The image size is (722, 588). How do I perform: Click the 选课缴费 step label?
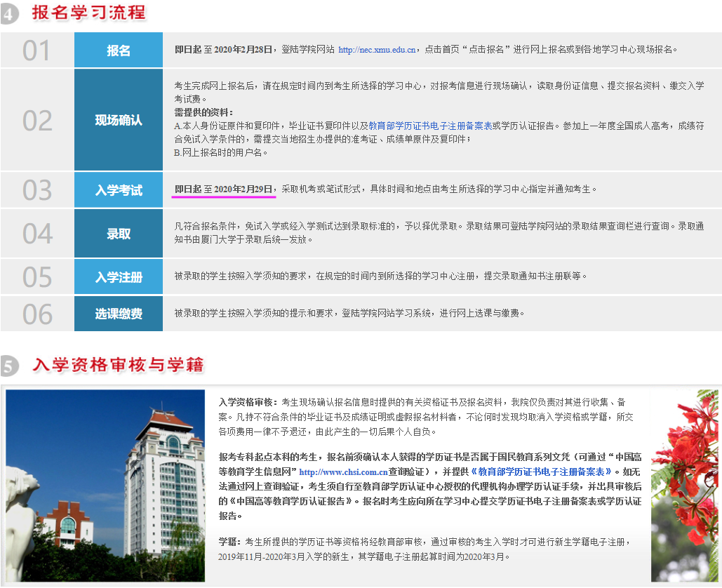pyautogui.click(x=119, y=314)
